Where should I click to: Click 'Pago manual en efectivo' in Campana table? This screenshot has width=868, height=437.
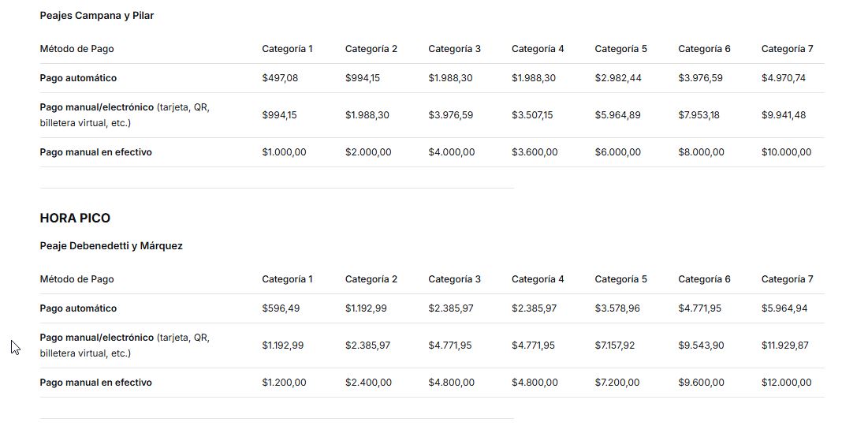pos(95,152)
